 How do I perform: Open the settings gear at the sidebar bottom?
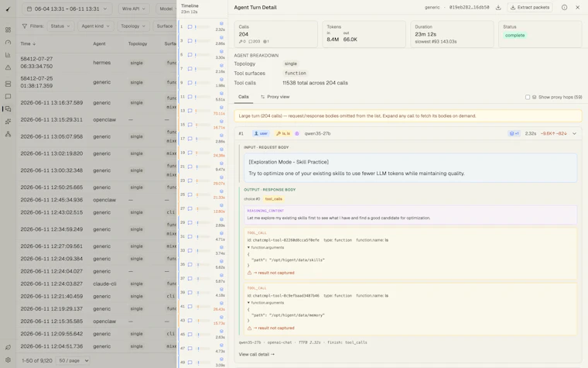(8, 359)
